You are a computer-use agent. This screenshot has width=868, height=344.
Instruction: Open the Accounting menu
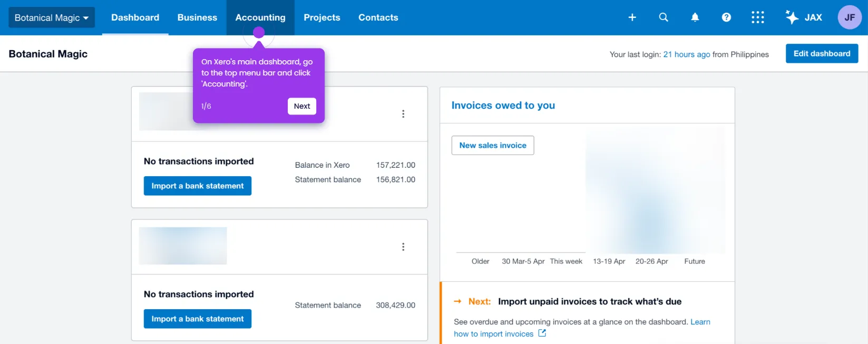260,17
